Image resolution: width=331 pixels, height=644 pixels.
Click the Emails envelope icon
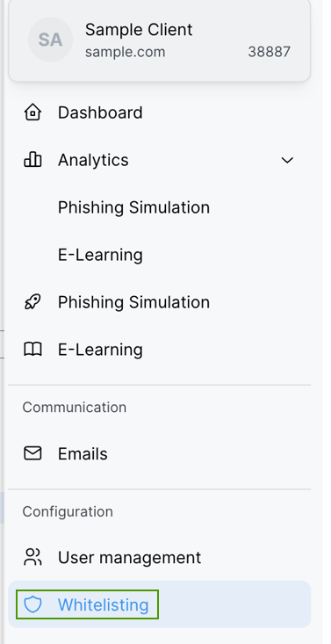32,453
